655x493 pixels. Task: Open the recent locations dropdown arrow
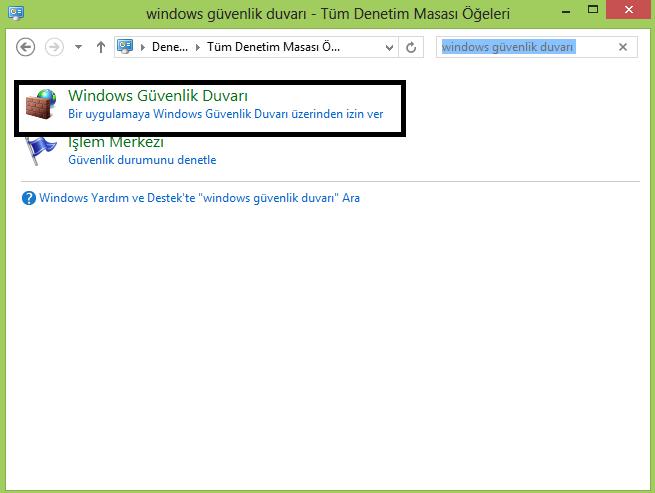(78, 47)
